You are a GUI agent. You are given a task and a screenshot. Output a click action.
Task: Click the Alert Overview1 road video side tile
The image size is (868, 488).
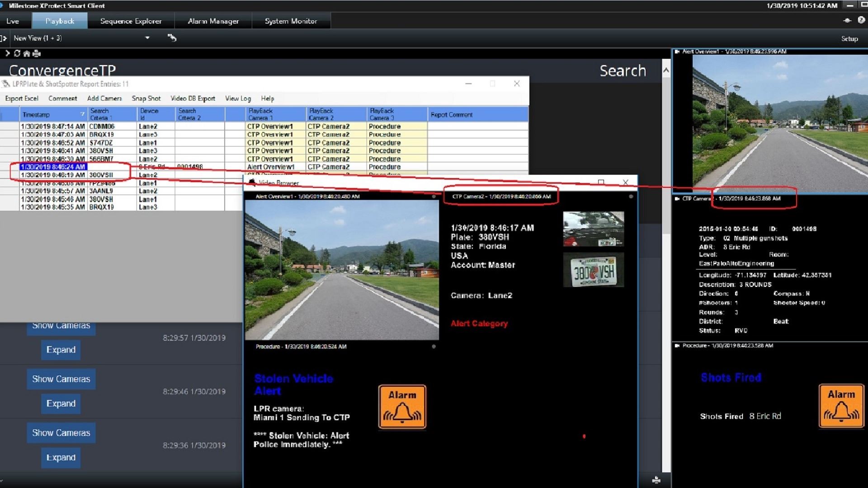click(x=780, y=124)
